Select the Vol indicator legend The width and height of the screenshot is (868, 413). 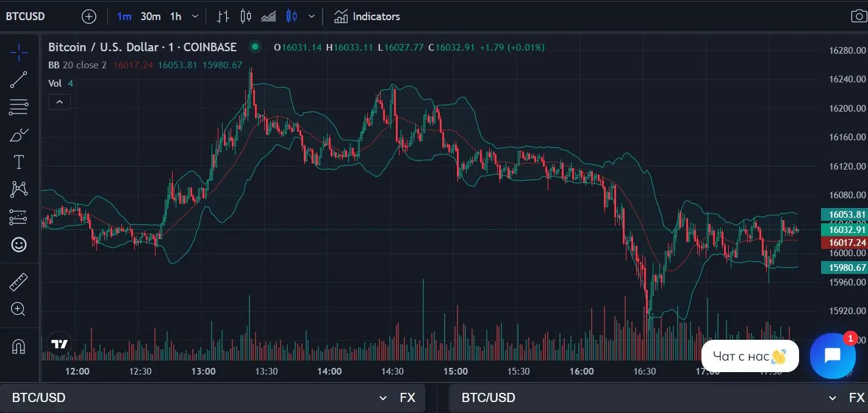click(x=60, y=84)
